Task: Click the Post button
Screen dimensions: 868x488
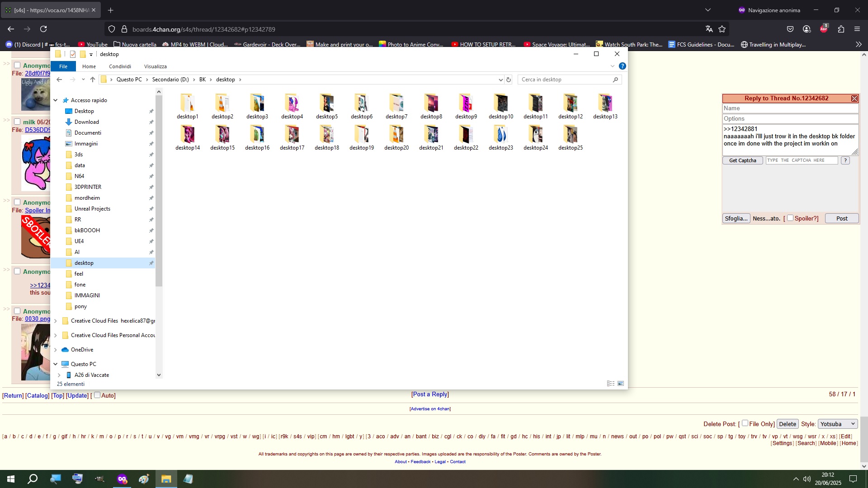Action: click(x=842, y=218)
